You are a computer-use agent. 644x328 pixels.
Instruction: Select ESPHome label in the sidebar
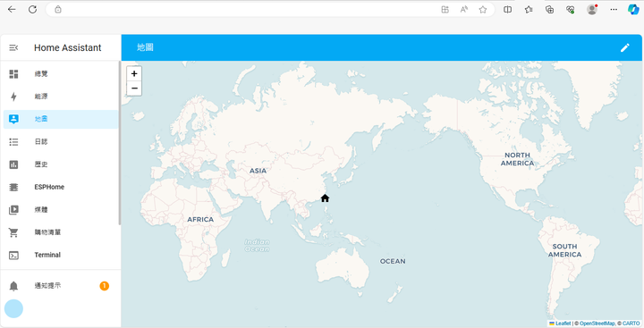point(49,187)
